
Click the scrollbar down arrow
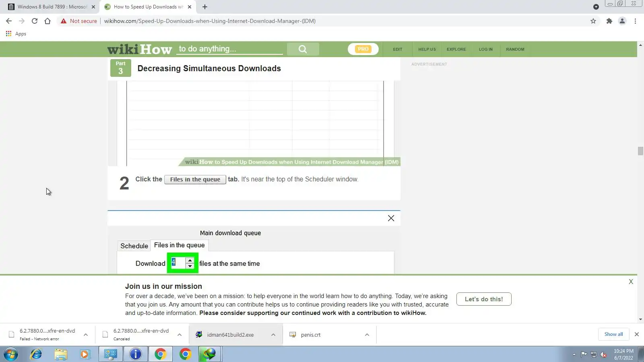640,319
